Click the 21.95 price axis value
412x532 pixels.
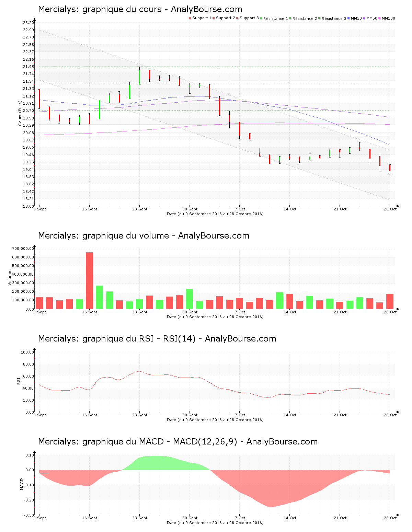[x=28, y=67]
